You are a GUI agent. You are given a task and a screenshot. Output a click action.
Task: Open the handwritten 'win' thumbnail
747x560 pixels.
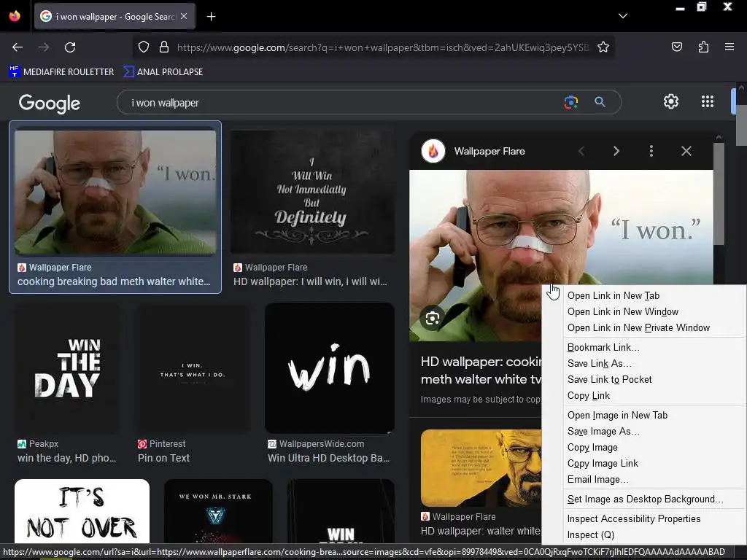[x=330, y=368]
